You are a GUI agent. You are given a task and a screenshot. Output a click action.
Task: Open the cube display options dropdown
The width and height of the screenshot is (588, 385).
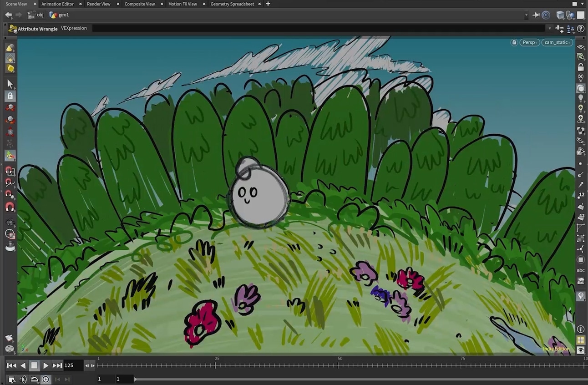(561, 15)
